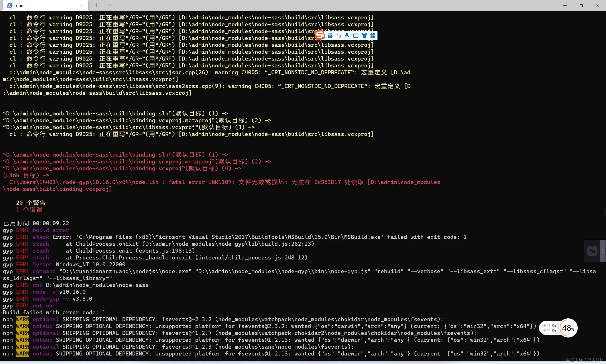Click the Sogou input method logo
This screenshot has height=364, width=606.
pos(320,35)
